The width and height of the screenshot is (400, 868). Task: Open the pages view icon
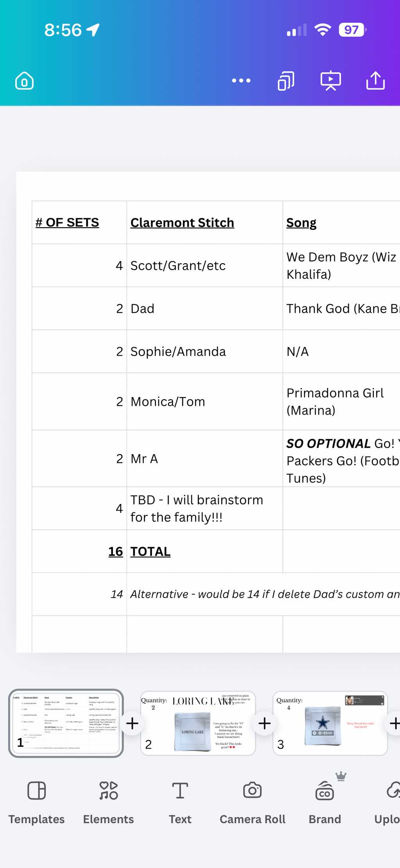pyautogui.click(x=286, y=81)
